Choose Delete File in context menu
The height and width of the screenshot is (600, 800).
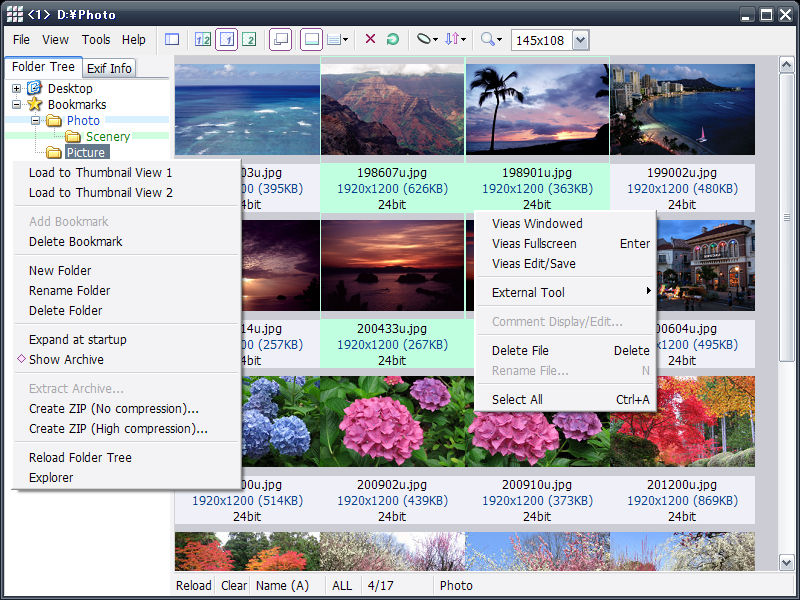pyautogui.click(x=565, y=351)
